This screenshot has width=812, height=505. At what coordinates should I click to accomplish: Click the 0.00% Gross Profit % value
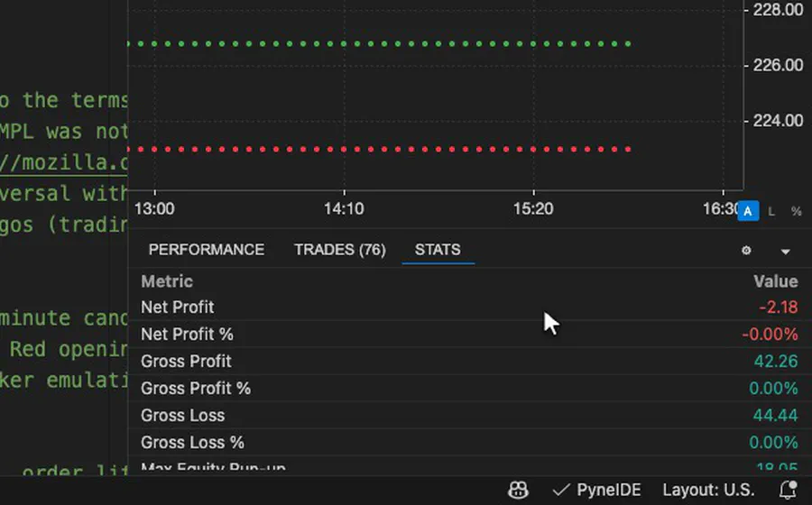coord(773,388)
